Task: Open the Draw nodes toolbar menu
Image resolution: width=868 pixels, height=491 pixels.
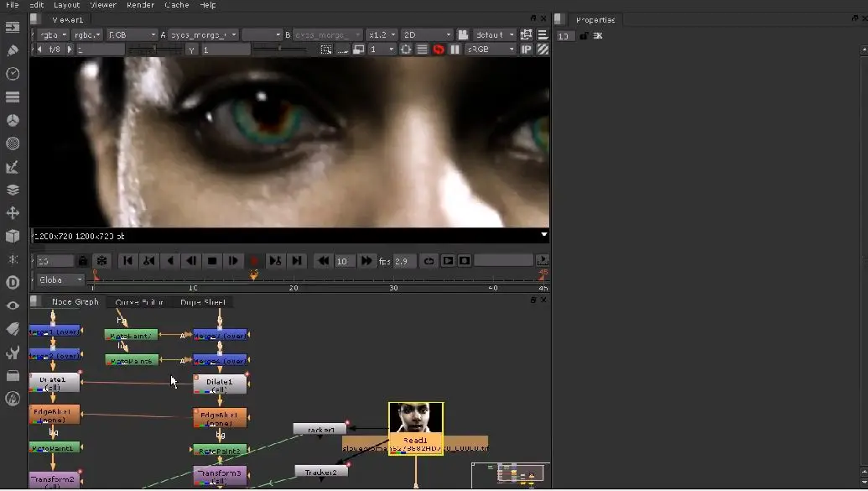Action: [x=13, y=50]
